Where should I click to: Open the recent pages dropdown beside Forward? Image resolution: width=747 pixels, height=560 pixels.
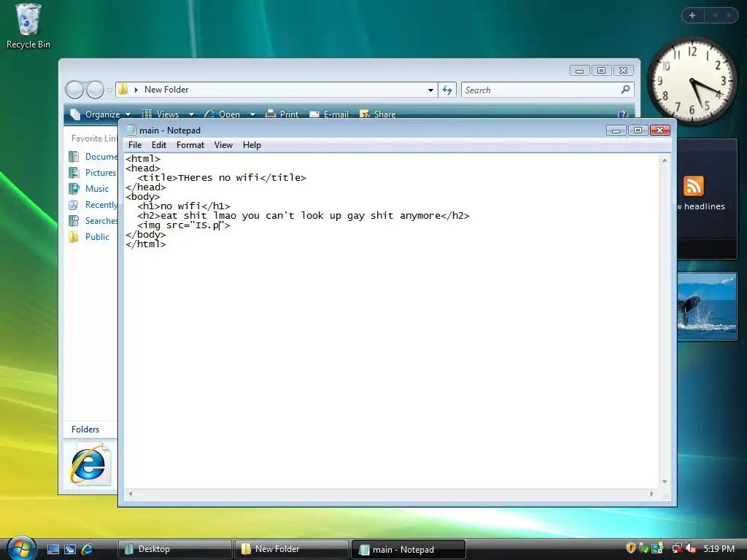click(109, 90)
